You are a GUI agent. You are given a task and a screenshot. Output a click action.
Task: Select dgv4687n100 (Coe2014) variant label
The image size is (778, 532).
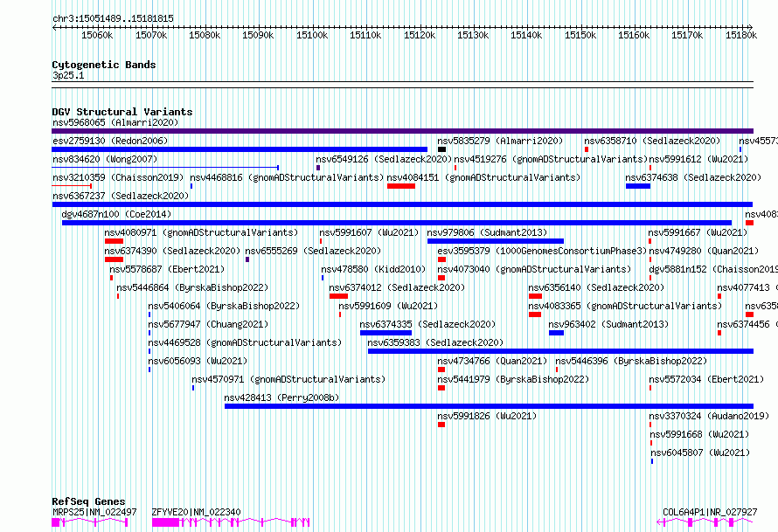click(x=116, y=214)
